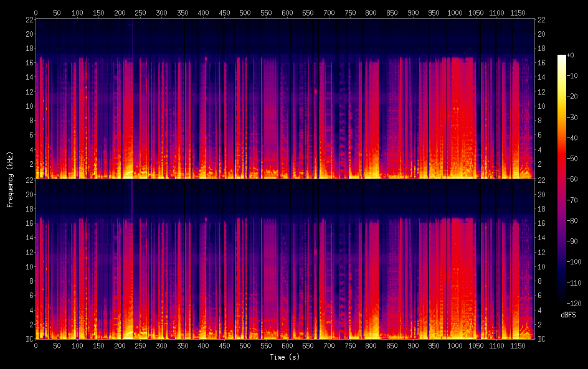Click the dBFS label under the color scale

pyautogui.click(x=568, y=315)
